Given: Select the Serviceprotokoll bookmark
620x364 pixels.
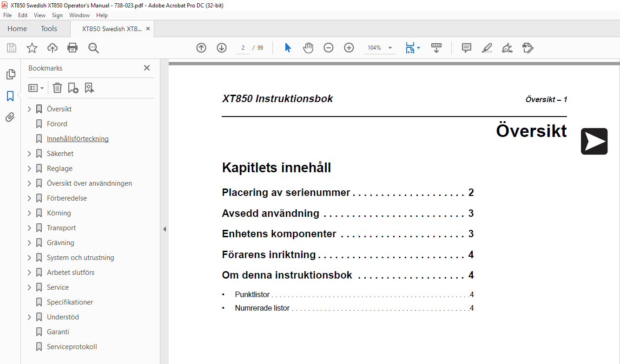Looking at the screenshot, I should (x=72, y=347).
